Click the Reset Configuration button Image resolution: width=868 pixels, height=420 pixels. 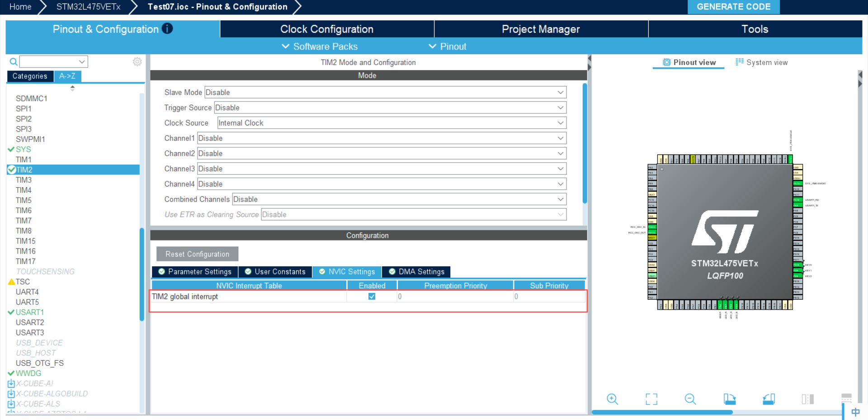(197, 254)
